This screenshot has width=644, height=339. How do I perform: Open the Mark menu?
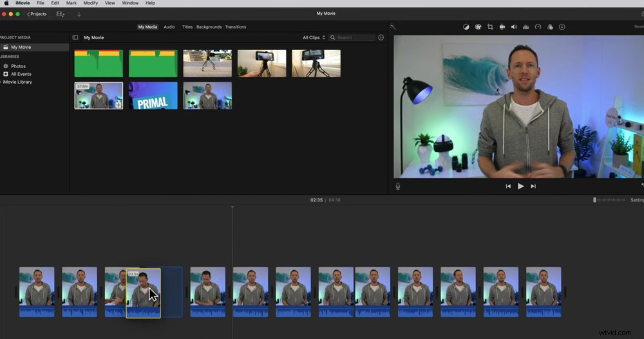[71, 3]
